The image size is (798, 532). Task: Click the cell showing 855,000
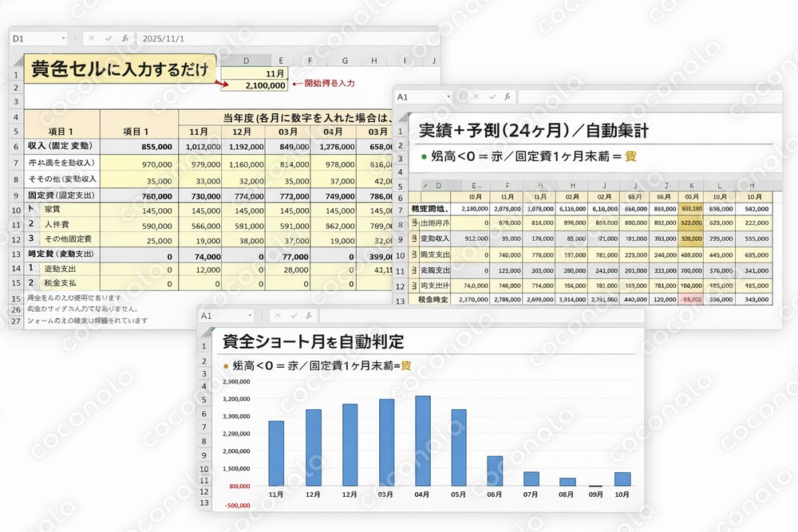tap(140, 147)
